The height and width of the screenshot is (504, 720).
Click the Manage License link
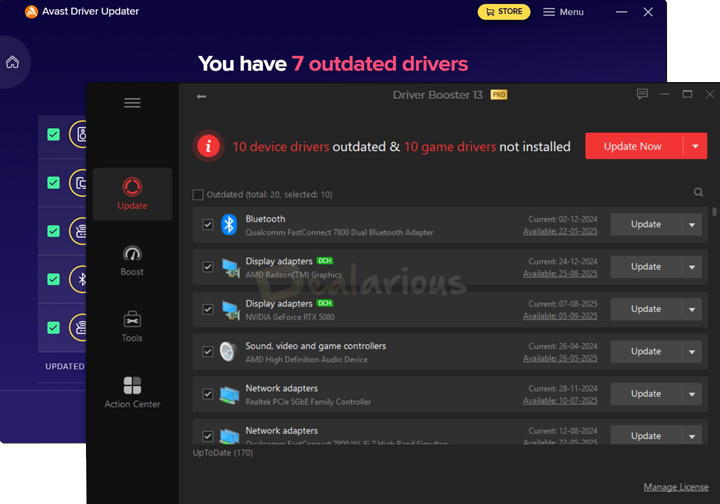pos(675,487)
